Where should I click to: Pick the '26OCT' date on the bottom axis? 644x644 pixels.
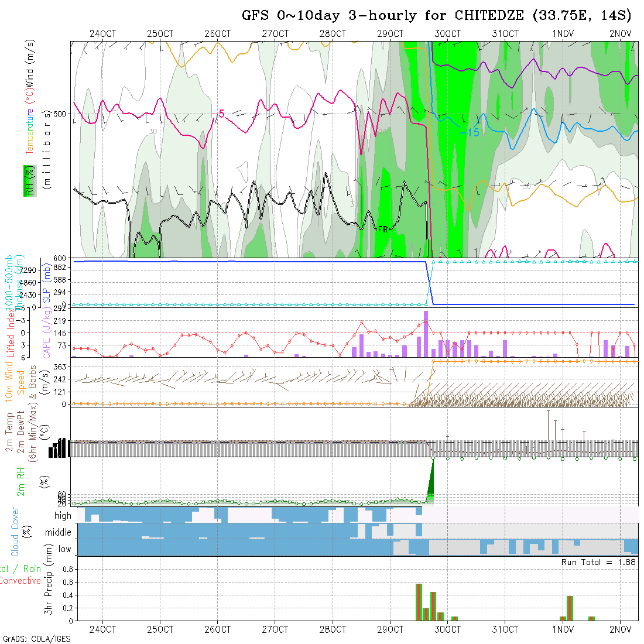218,629
